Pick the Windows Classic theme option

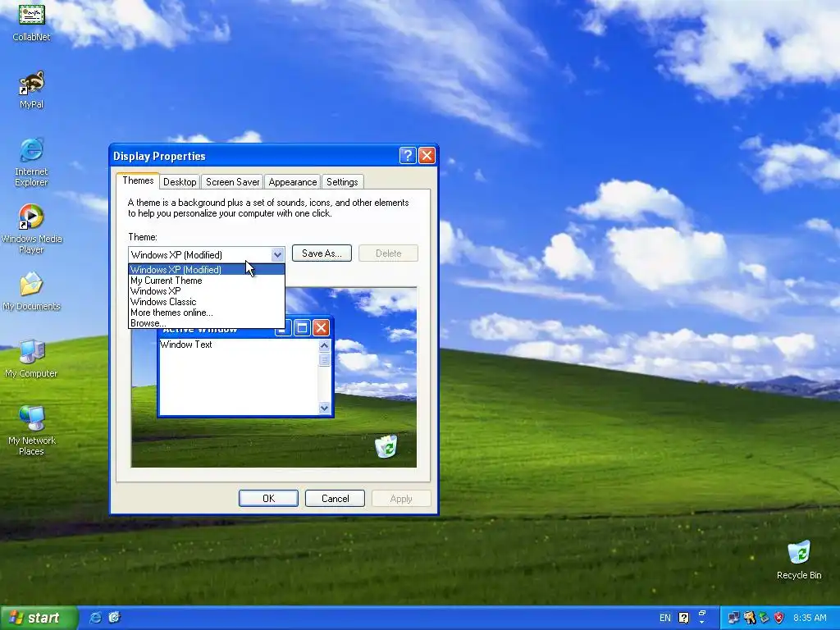(206, 302)
